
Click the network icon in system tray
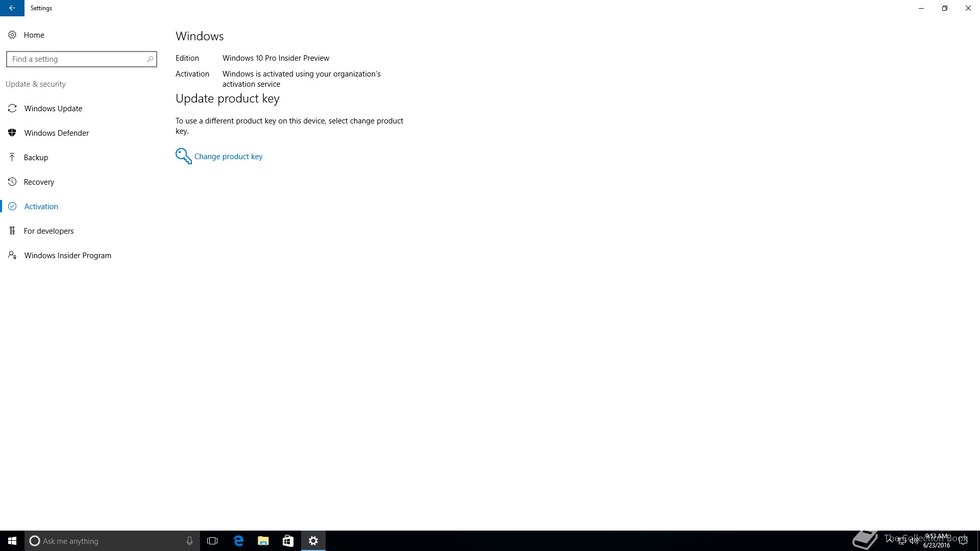[902, 541]
